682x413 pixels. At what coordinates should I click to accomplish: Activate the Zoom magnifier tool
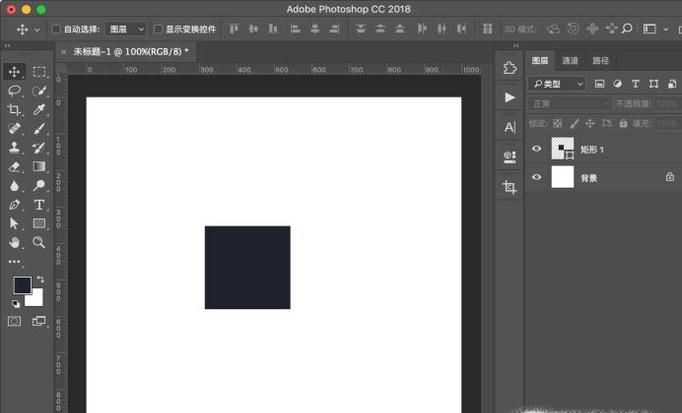[39, 242]
